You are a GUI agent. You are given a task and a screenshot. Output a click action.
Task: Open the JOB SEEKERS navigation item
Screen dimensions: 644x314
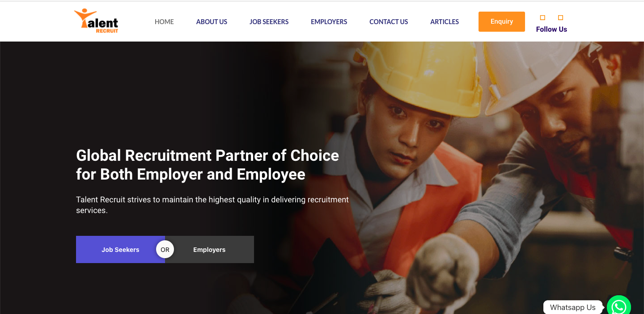tap(269, 21)
